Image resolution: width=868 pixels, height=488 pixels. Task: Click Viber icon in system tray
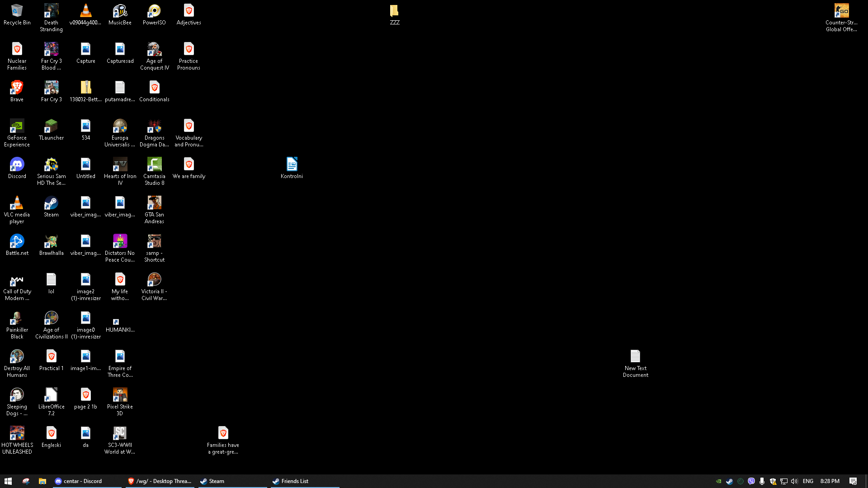[751, 481]
